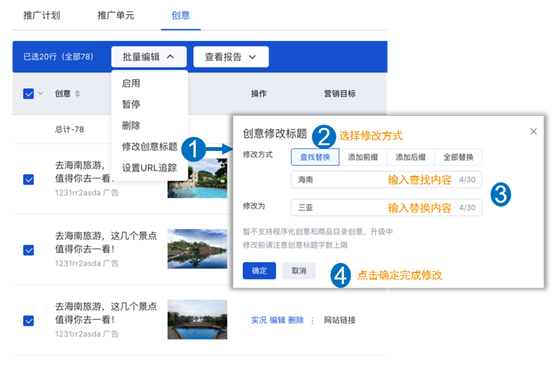Screen dimensions: 554x371
Task: Click the 确定 button
Action: tap(259, 271)
